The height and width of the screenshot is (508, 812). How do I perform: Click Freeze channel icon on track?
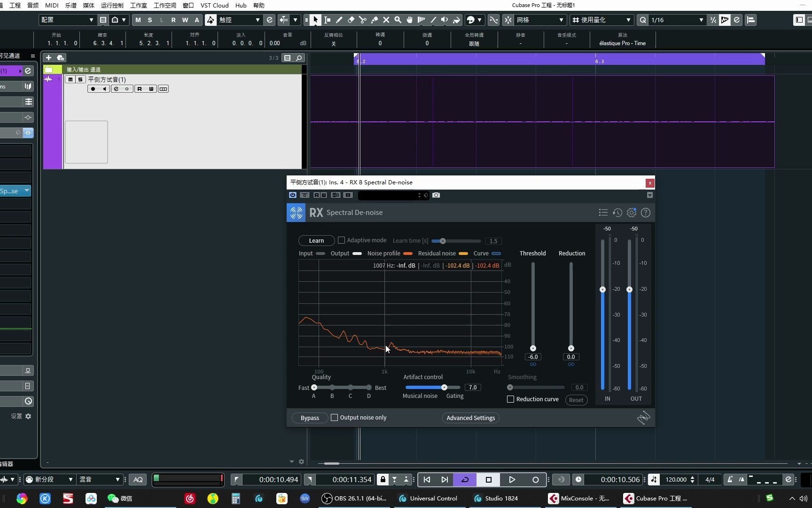[x=126, y=89]
